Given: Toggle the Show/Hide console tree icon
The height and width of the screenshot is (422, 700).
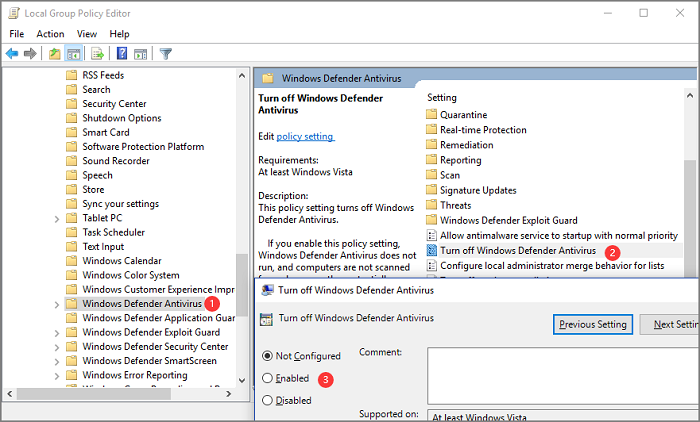Looking at the screenshot, I should click(x=73, y=54).
